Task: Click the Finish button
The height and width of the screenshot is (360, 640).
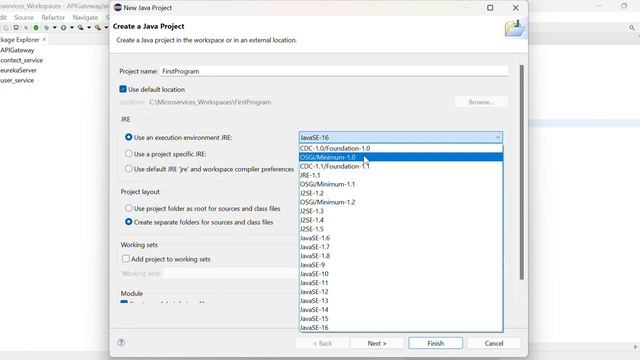Action: click(436, 343)
